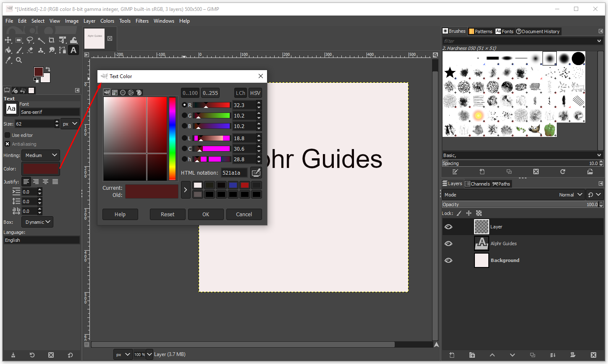
Task: Open the Filters menu
Action: coord(142,21)
